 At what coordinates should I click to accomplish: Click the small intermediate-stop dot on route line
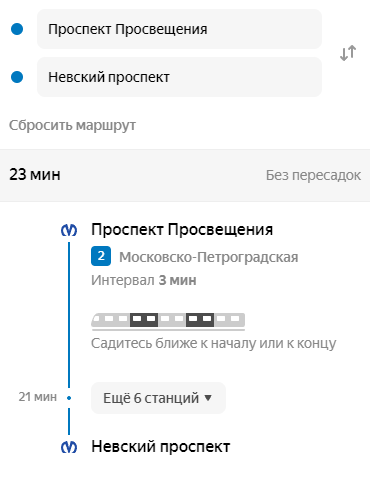[69, 398]
